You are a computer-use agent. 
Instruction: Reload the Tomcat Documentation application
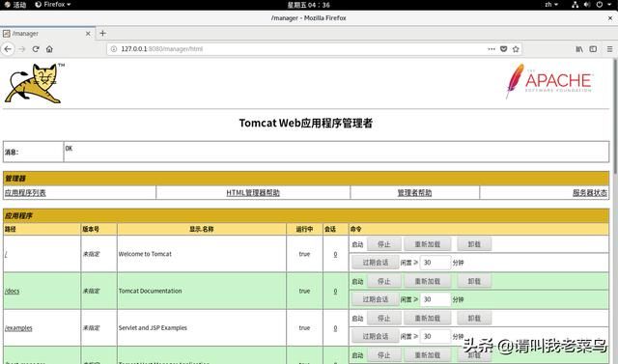428,281
